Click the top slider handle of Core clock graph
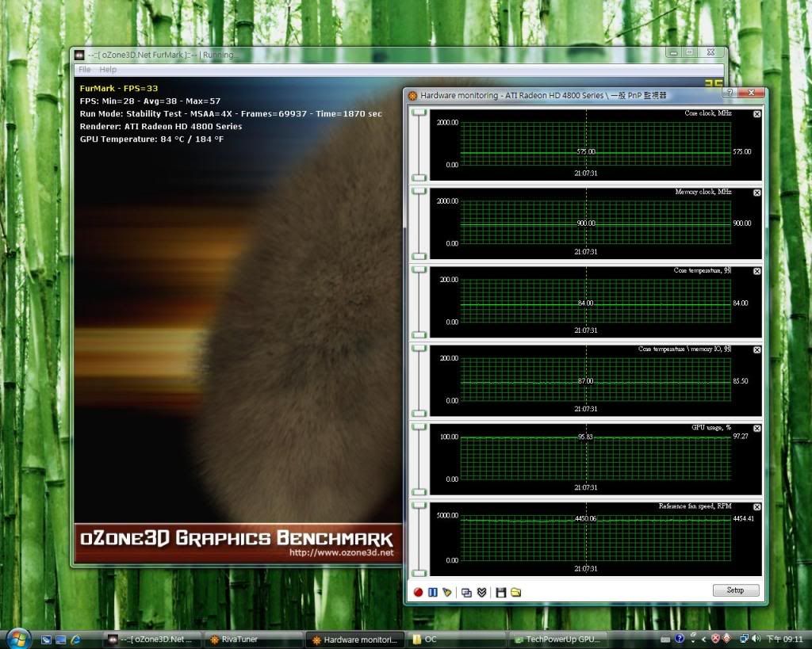Screen dimensions: 812x649 point(419,113)
